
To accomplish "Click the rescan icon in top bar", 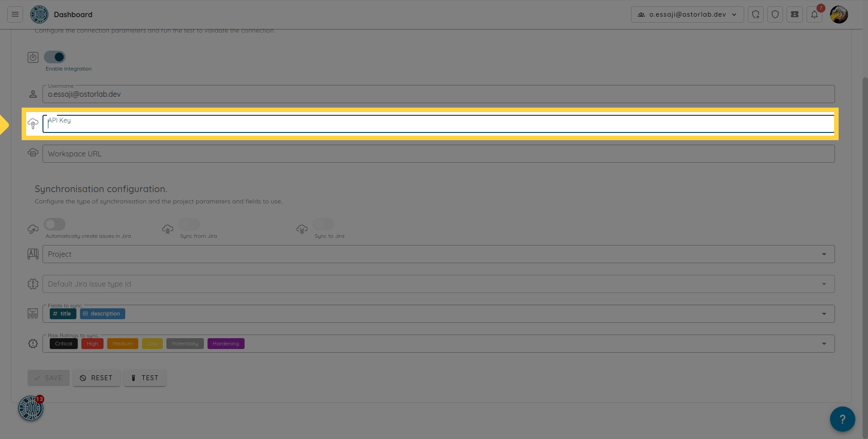I will 755,14.
